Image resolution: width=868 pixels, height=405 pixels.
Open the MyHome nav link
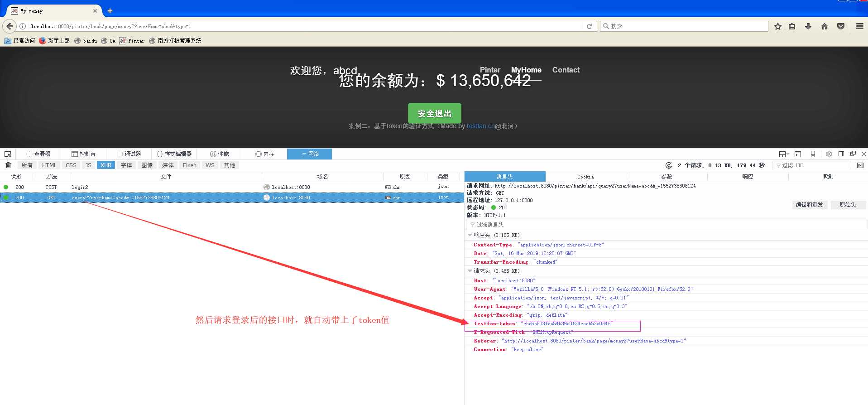(x=526, y=70)
